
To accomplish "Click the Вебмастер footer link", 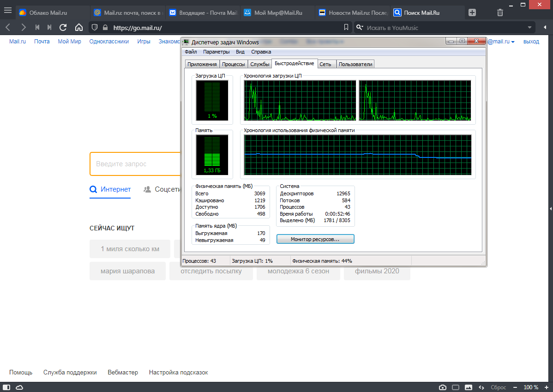I will 123,372.
